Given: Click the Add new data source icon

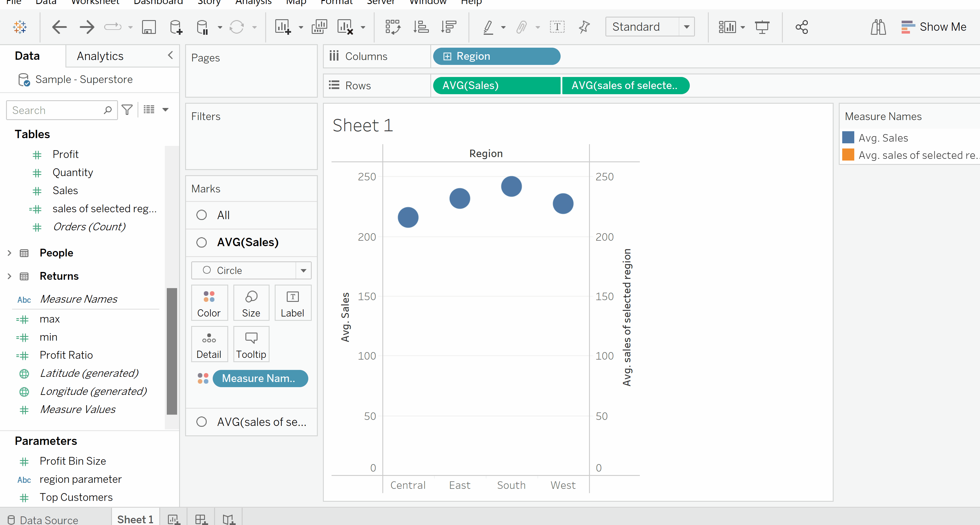Looking at the screenshot, I should click(x=176, y=27).
